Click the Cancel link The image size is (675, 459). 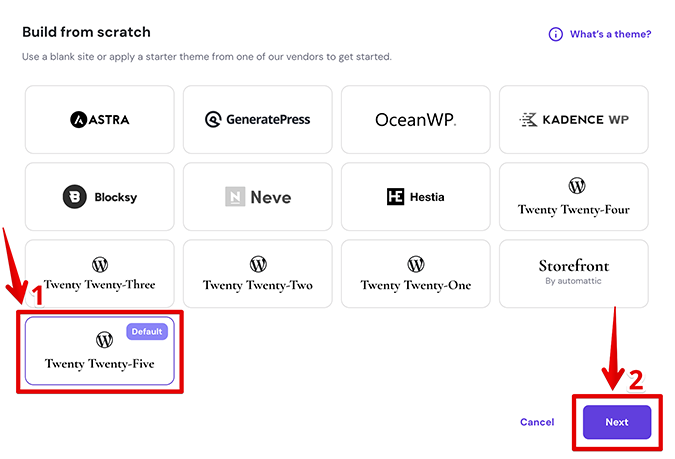[x=537, y=422]
